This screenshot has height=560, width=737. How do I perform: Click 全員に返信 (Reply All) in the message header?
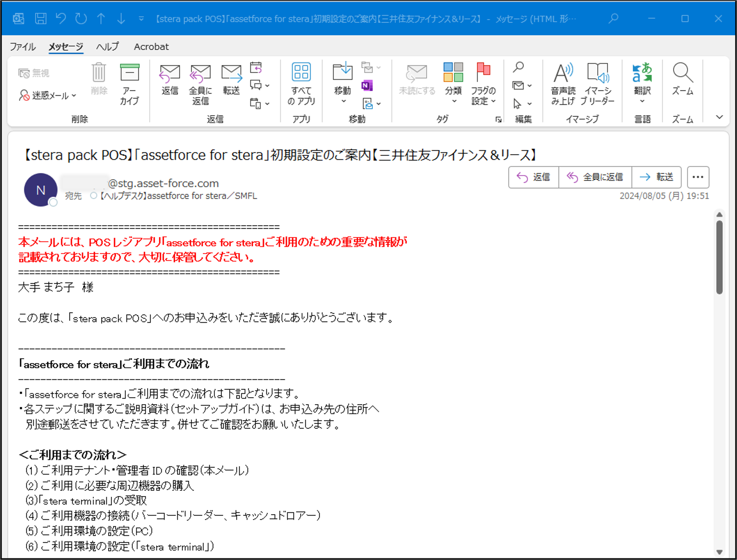[595, 177]
